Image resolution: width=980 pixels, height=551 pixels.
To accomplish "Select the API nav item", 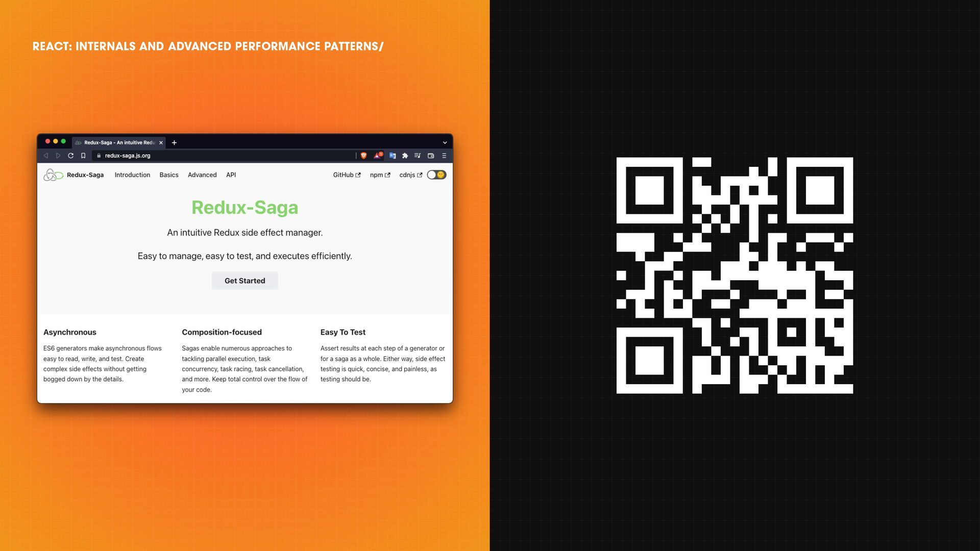I will pyautogui.click(x=231, y=175).
